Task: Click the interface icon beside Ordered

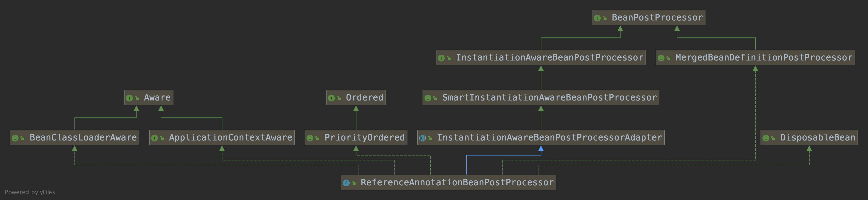Action: point(331,98)
